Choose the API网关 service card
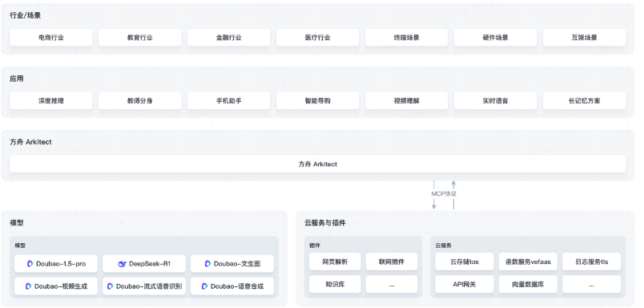The width and height of the screenshot is (644, 308). [x=465, y=284]
